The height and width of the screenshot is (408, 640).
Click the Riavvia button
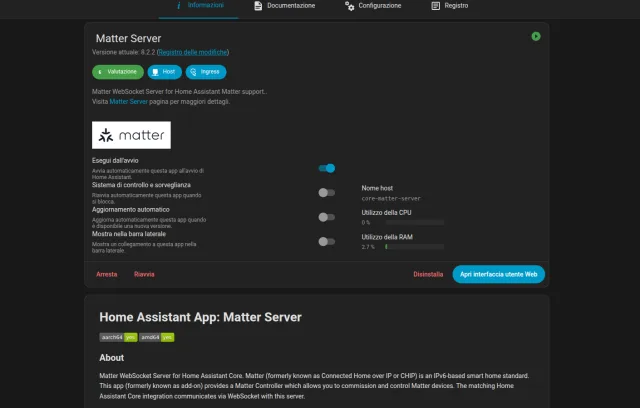[x=144, y=274]
